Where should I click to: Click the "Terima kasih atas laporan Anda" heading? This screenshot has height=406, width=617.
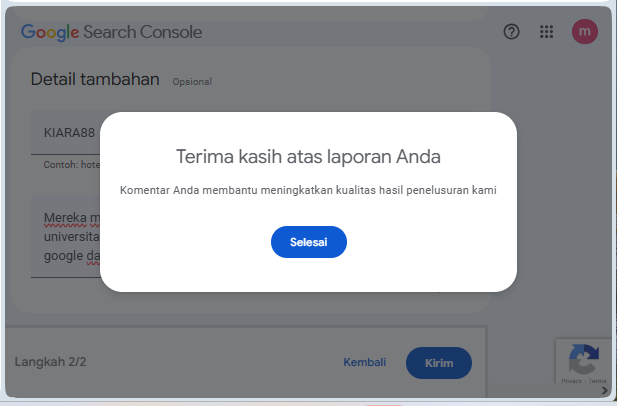pyautogui.click(x=308, y=157)
